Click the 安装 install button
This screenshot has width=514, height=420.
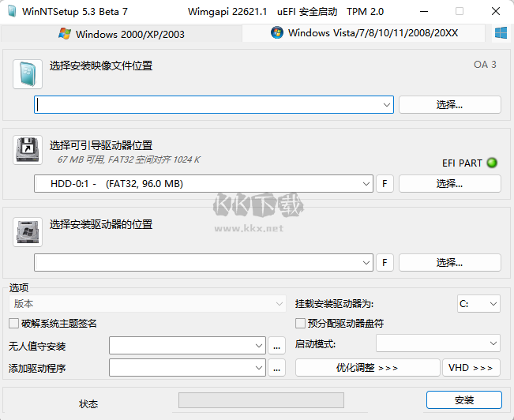click(464, 400)
